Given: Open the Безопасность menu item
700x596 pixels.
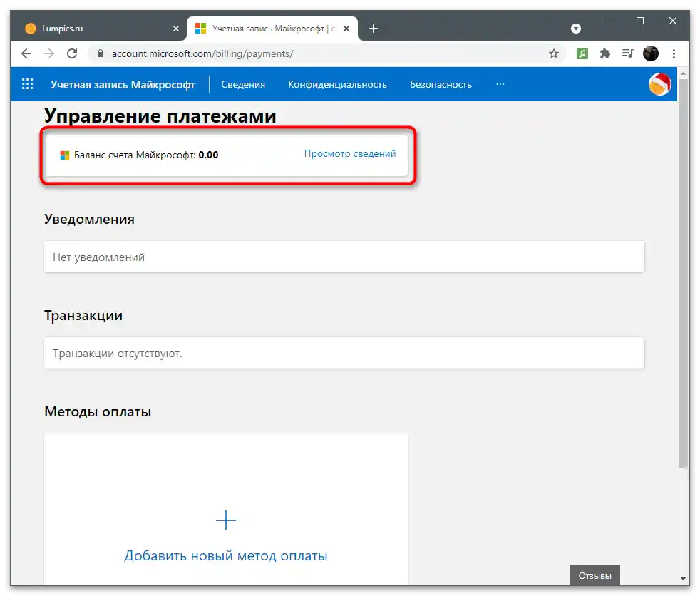Looking at the screenshot, I should pos(441,84).
